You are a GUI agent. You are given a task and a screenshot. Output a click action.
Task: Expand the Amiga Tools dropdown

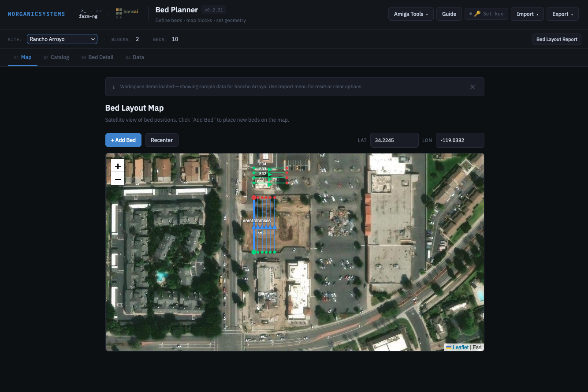point(411,14)
